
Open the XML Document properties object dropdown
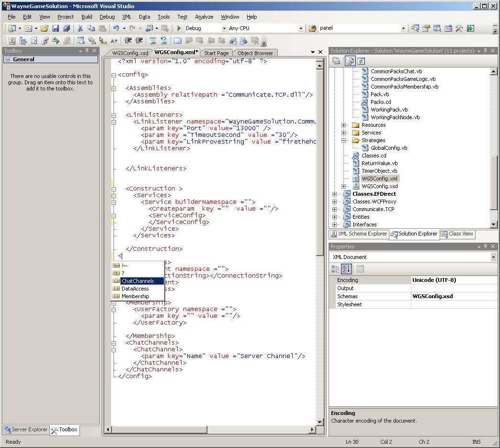click(x=493, y=257)
